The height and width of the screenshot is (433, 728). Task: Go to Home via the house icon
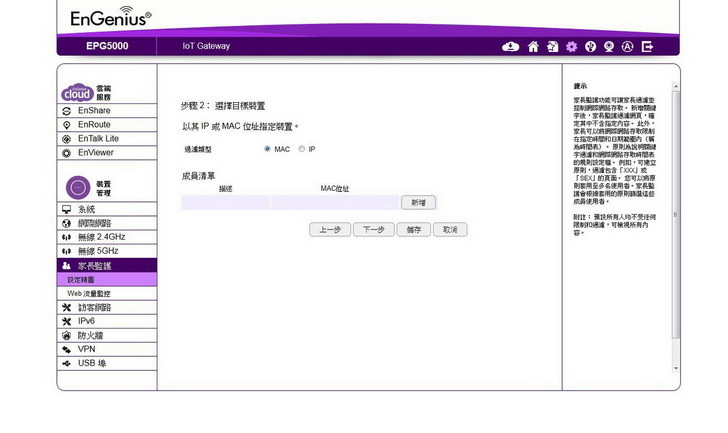coord(533,46)
